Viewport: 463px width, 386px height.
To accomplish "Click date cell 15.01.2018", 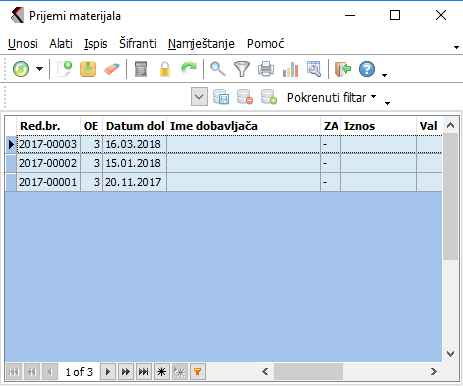I will pos(135,163).
